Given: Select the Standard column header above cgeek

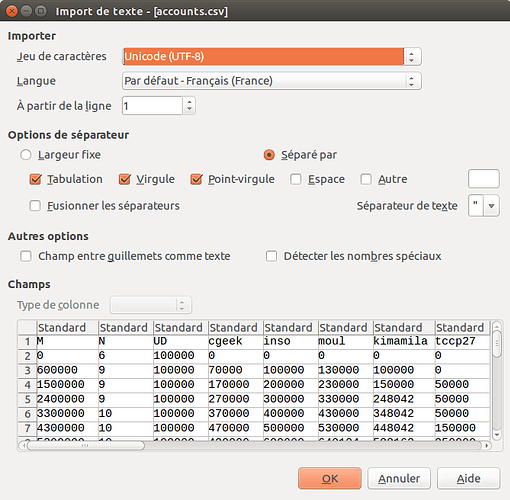Looking at the screenshot, I should [235, 328].
